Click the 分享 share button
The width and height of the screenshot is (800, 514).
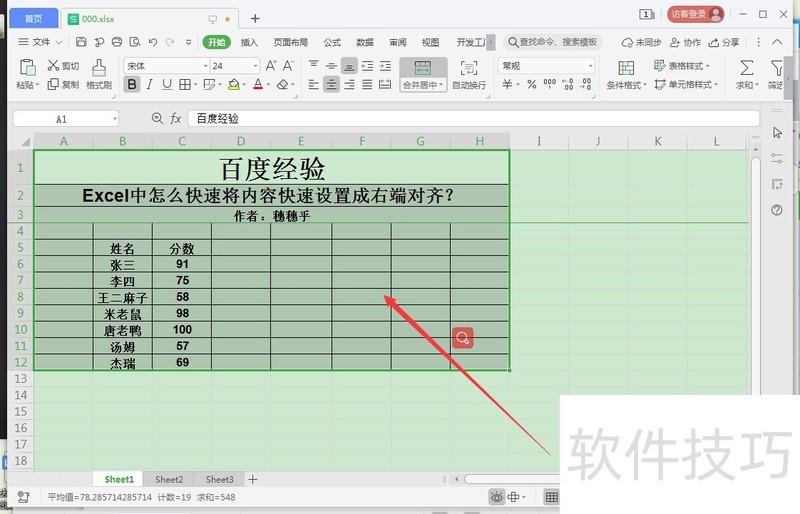point(724,42)
